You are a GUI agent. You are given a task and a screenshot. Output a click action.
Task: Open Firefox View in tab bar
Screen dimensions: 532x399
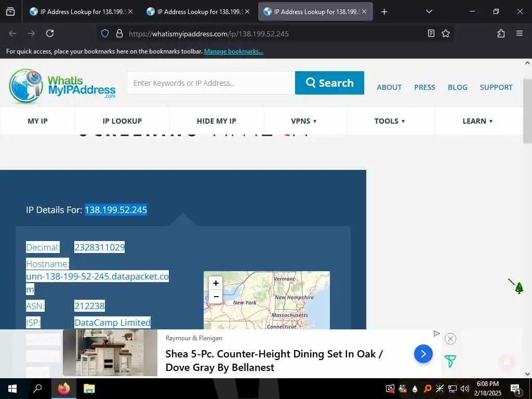pos(10,12)
